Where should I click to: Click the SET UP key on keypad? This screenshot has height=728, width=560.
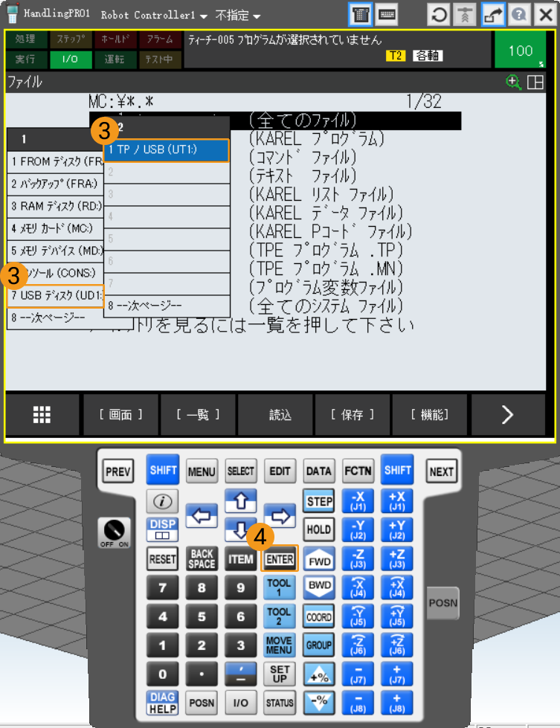pyautogui.click(x=280, y=674)
